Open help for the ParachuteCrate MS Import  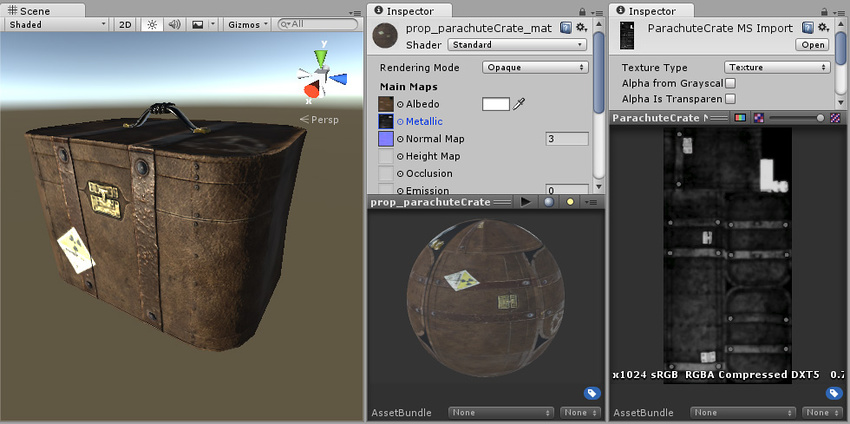click(808, 28)
